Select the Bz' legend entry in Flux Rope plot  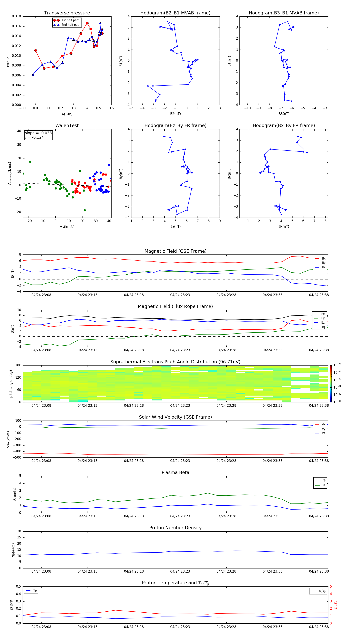pyautogui.click(x=320, y=323)
